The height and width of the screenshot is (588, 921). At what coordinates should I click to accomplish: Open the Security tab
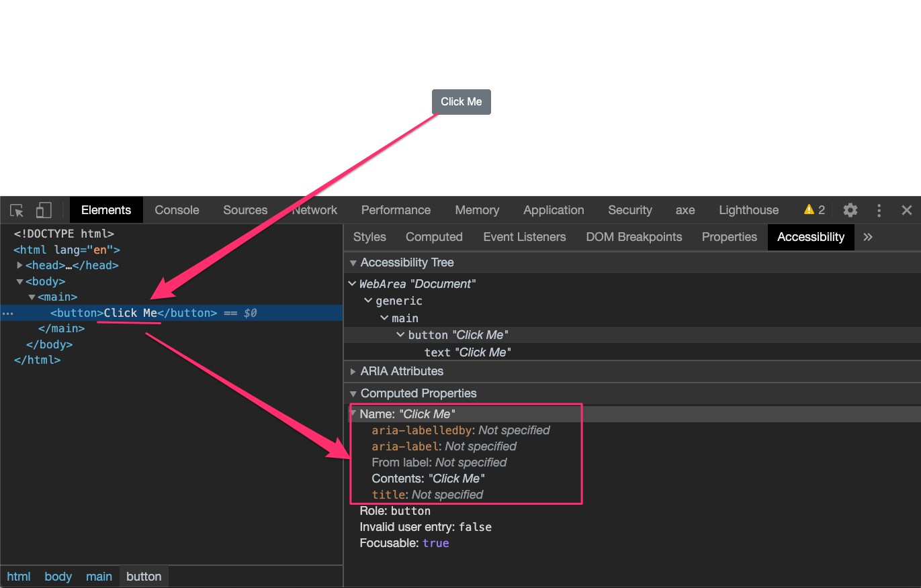(630, 210)
